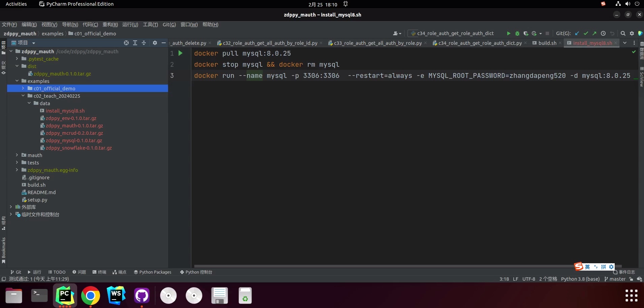
Task: Start debugging with the bug icon
Action: (517, 33)
